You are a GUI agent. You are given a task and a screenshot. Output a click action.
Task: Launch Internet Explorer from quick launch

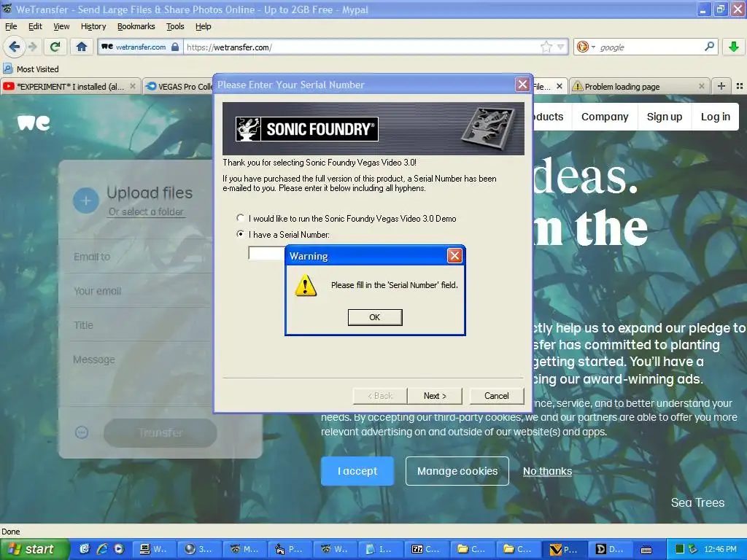pyautogui.click(x=102, y=549)
